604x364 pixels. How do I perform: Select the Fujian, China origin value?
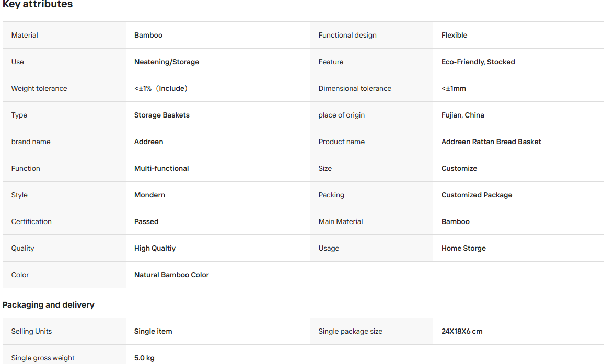462,115
